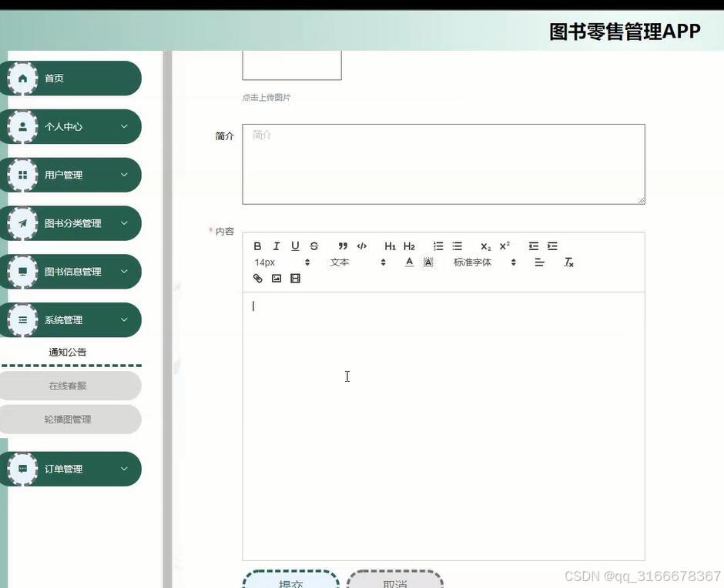Insert a code block in the editor
This screenshot has width=724, height=588.
[361, 246]
